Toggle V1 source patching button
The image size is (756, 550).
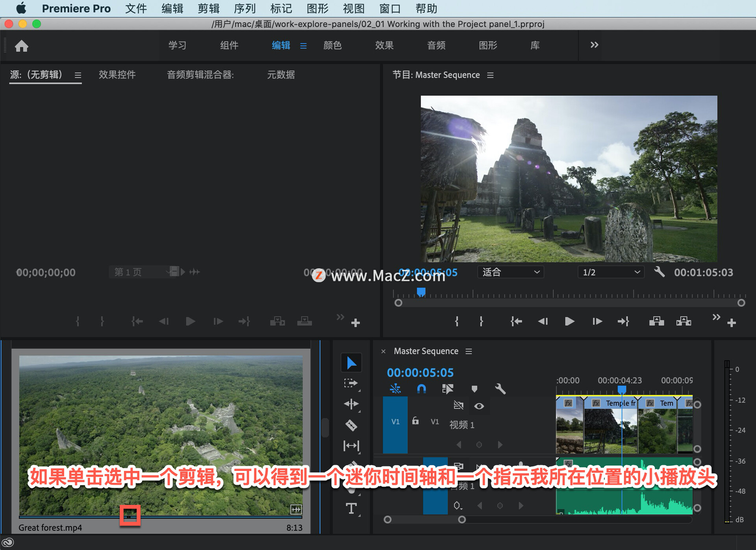pyautogui.click(x=395, y=425)
